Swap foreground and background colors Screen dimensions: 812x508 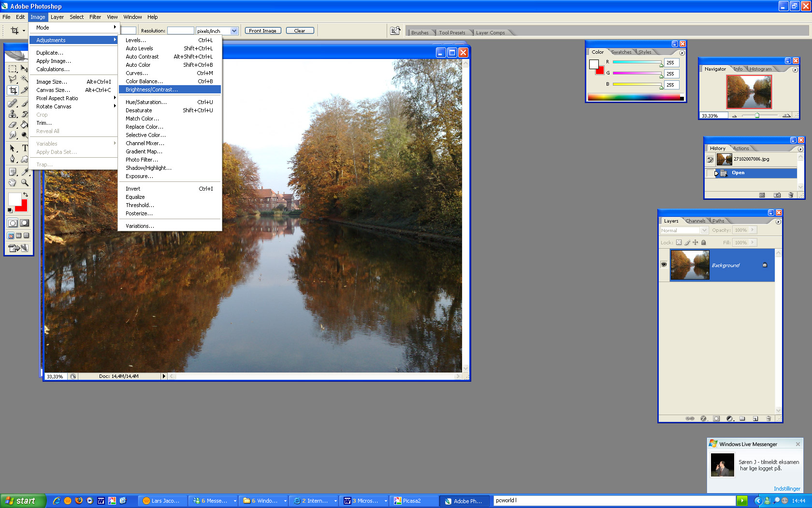coord(26,194)
